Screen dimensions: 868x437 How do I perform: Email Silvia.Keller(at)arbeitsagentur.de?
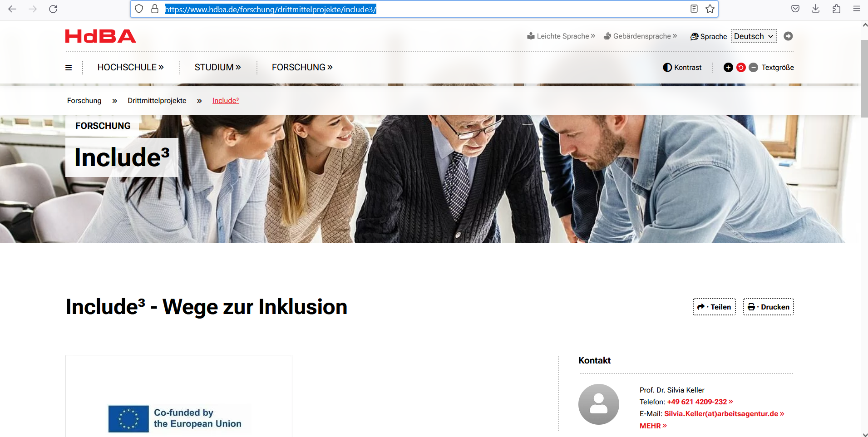tap(724, 414)
